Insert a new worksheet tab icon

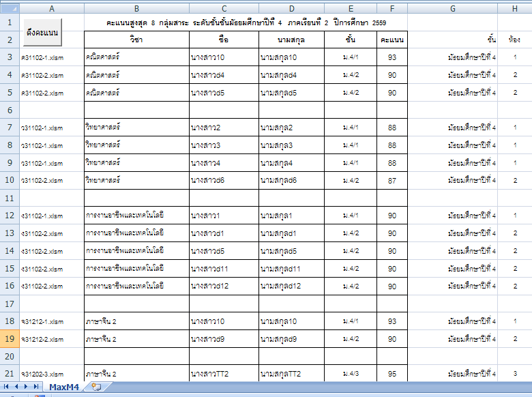pos(96,387)
